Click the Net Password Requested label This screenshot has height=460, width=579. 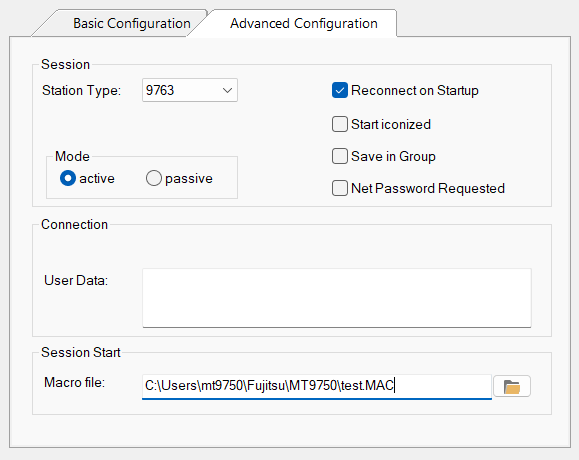click(x=428, y=188)
